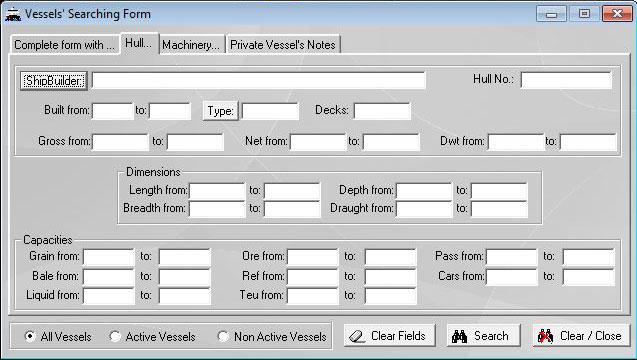Open the Hull... tab
The width and height of the screenshot is (637, 360).
(139, 43)
